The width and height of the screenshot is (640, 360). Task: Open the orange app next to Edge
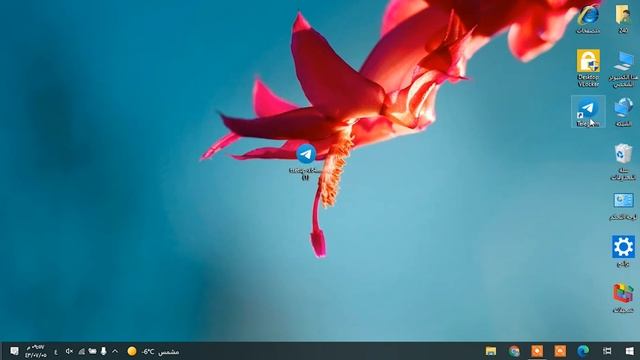tap(560, 351)
